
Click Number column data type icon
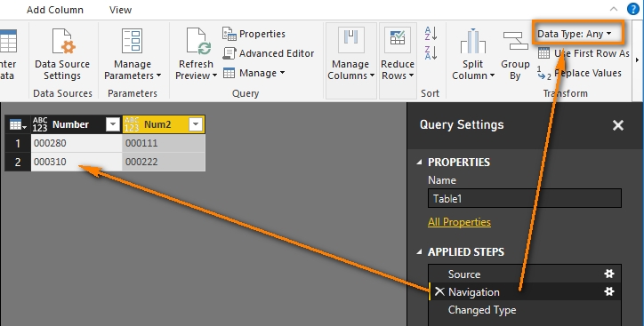coord(40,124)
